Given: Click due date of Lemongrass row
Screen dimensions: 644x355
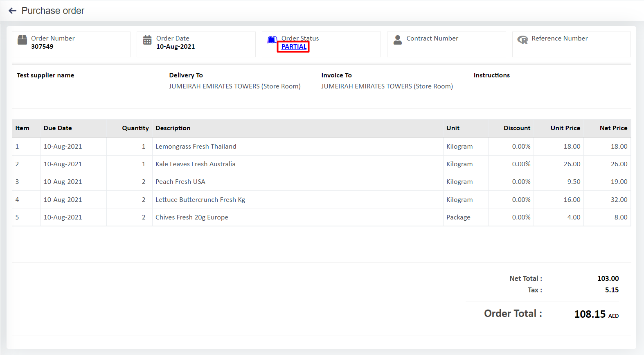Looking at the screenshot, I should (x=63, y=147).
